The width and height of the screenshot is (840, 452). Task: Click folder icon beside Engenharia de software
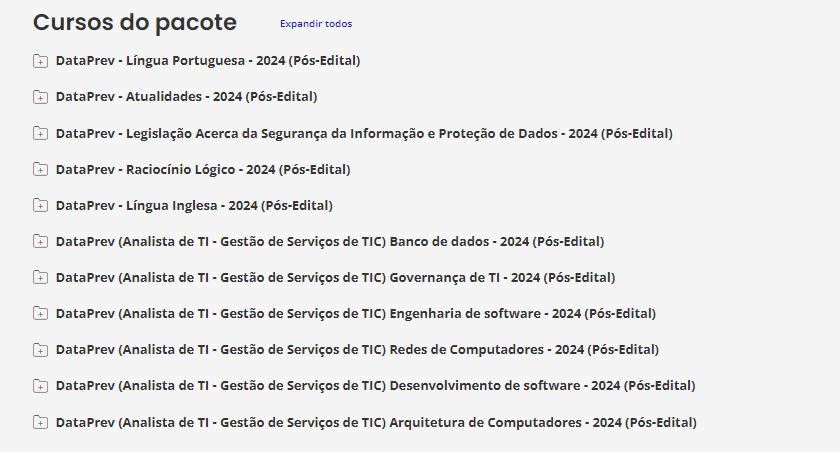tap(40, 313)
